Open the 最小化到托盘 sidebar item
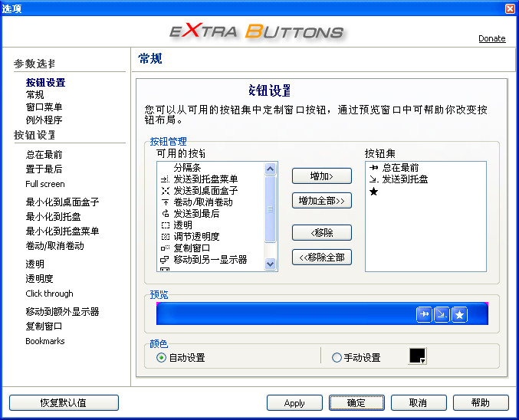The height and width of the screenshot is (420, 519). click(x=54, y=216)
